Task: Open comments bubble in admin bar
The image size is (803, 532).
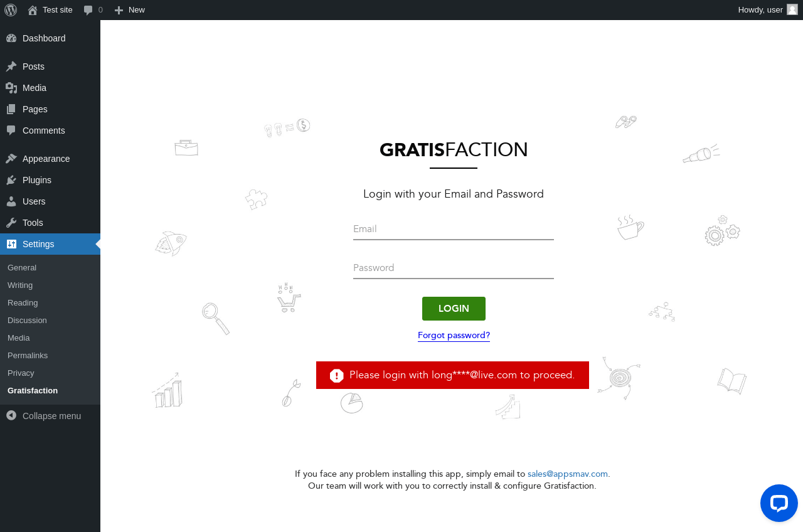Action: coord(88,10)
